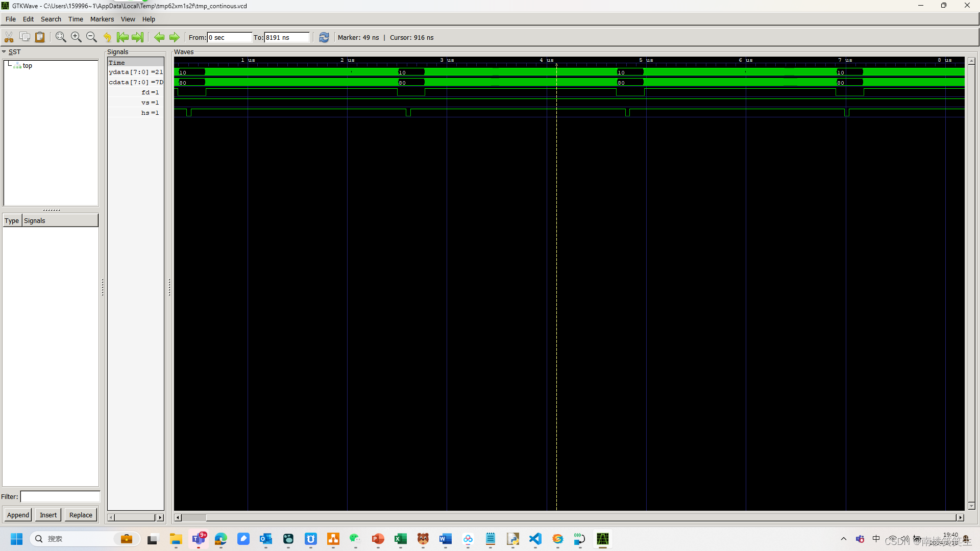
Task: Click the zoom to full extent icon
Action: tap(61, 37)
